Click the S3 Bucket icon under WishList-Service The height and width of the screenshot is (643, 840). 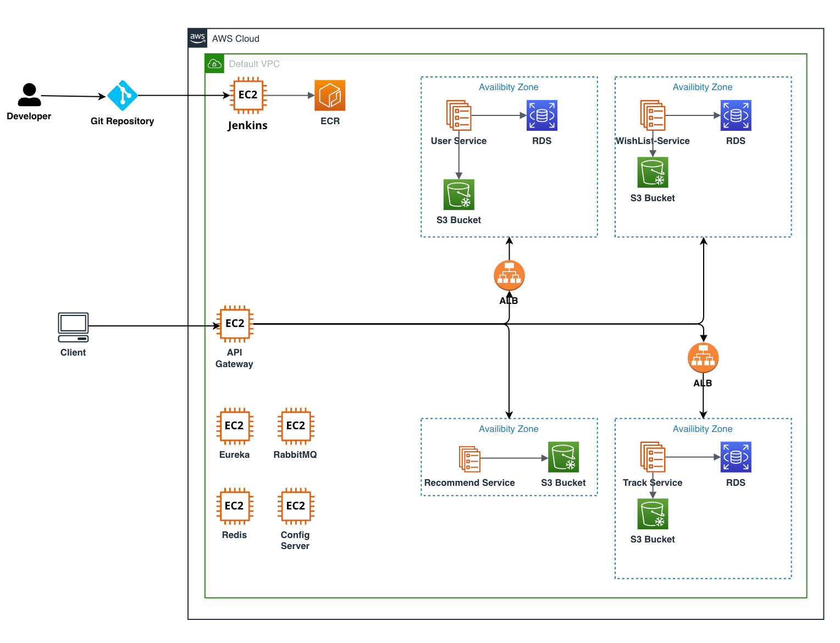click(x=653, y=173)
